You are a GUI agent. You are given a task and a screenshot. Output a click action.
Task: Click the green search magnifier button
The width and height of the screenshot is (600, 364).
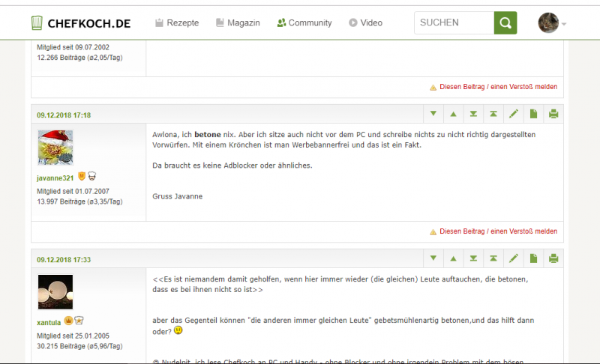pos(505,22)
